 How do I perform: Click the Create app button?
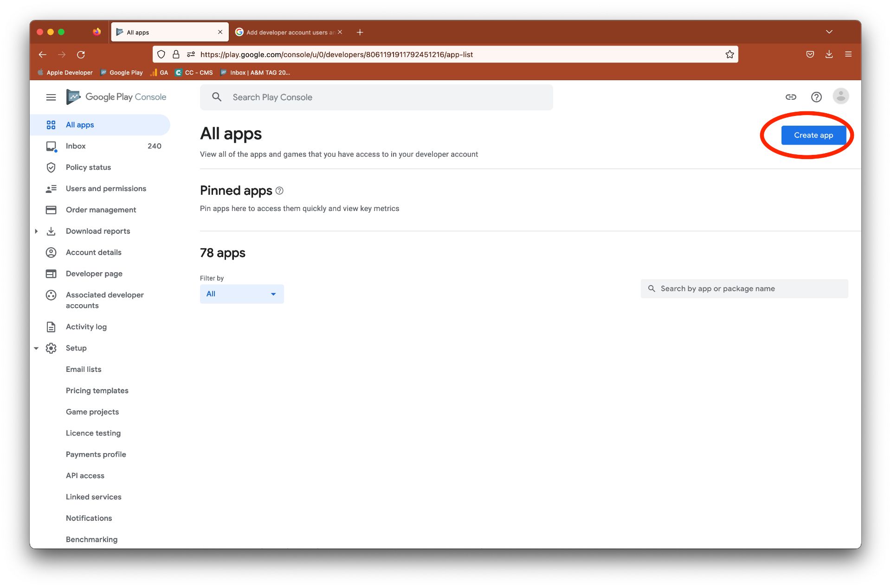click(x=813, y=135)
